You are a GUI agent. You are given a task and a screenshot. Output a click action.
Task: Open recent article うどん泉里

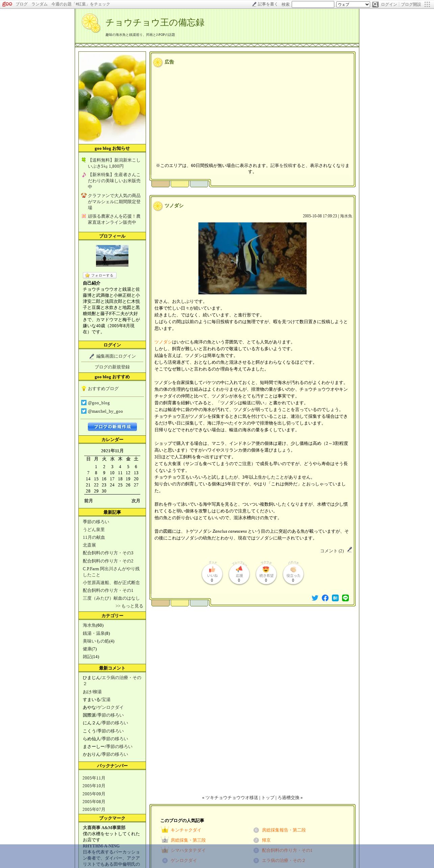point(94,529)
